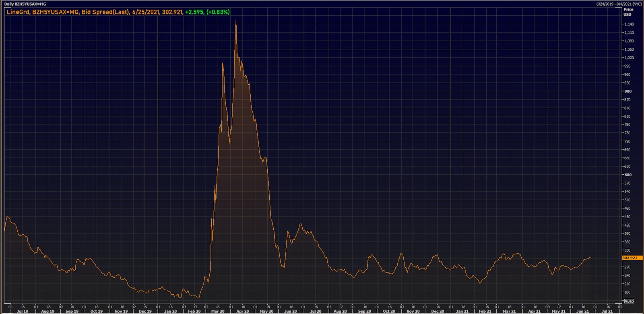Click the 450 price axis label
The height and width of the screenshot is (314, 644).
627,217
